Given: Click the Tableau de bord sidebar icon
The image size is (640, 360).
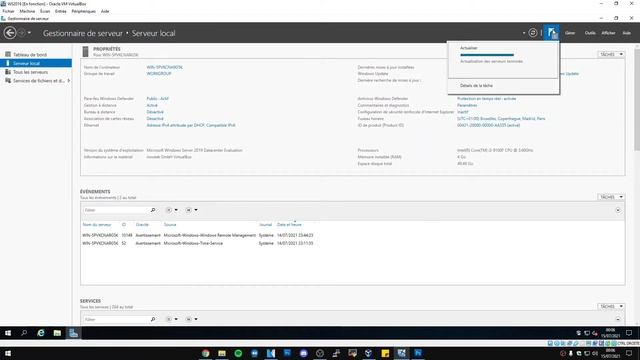Looking at the screenshot, I should [x=8, y=54].
